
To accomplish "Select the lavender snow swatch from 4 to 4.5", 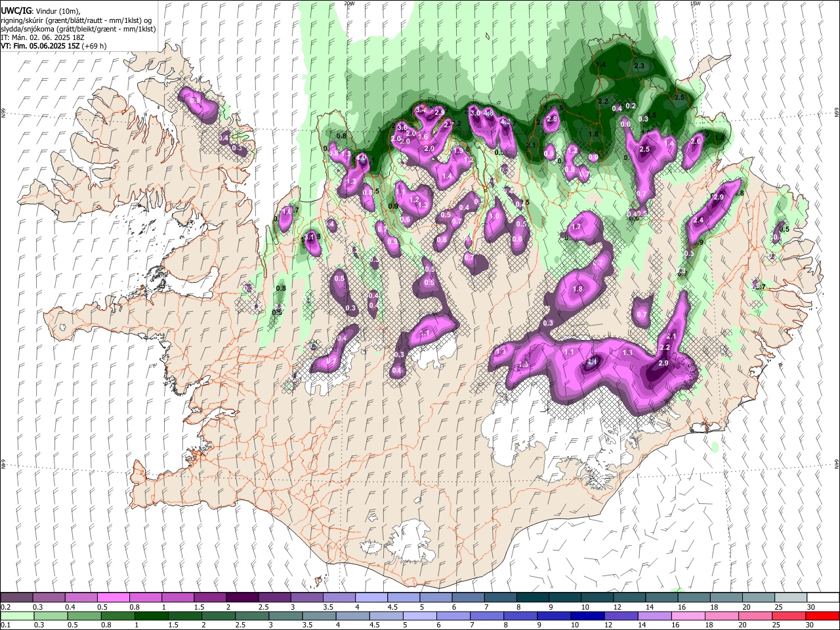I will tap(370, 597).
